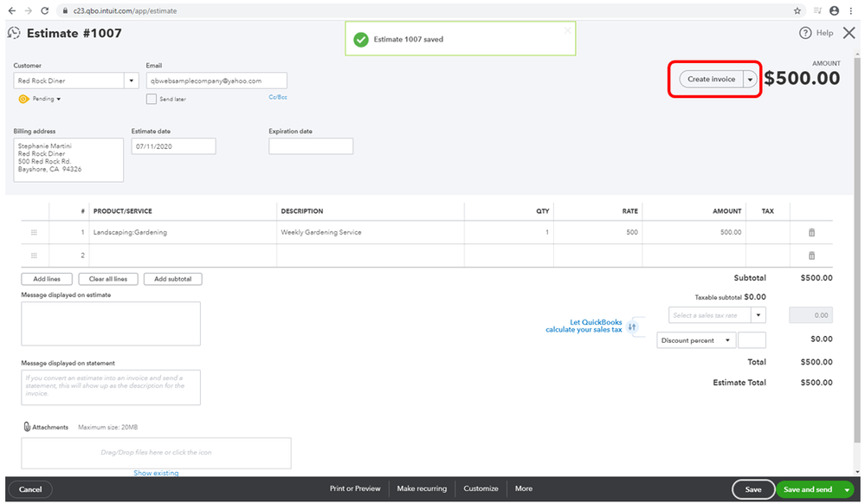Open browser media control icon

(x=817, y=10)
